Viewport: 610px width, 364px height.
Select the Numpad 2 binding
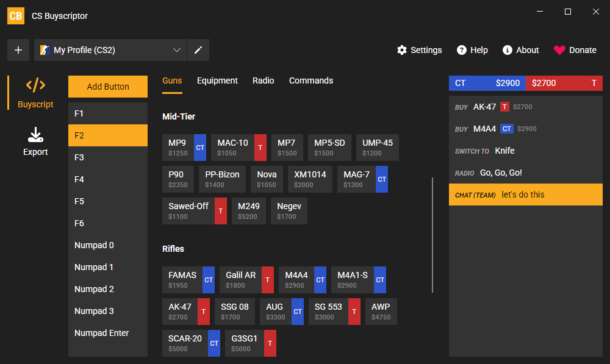[108, 290]
